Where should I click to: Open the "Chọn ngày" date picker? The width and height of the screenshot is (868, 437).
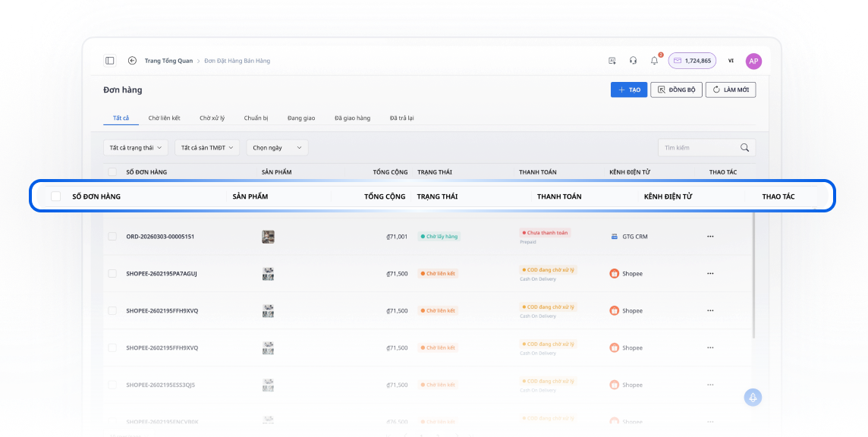pyautogui.click(x=277, y=148)
